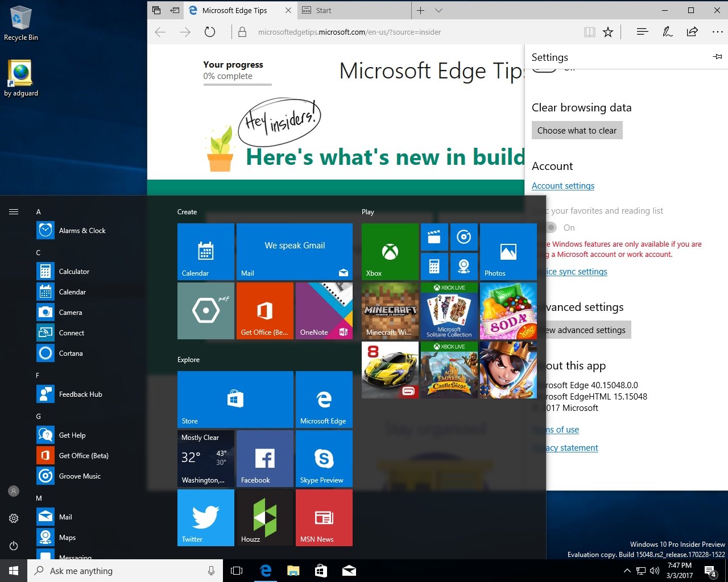Expand the Start menu hamburger button

coord(14,211)
